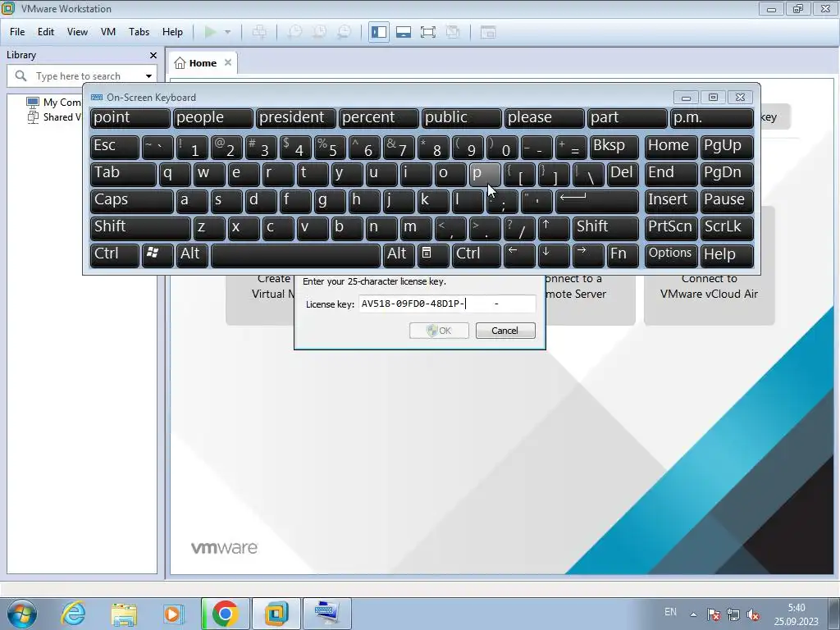The width and height of the screenshot is (840, 630).
Task: Choose the 'p.m.' word prediction
Action: click(712, 118)
